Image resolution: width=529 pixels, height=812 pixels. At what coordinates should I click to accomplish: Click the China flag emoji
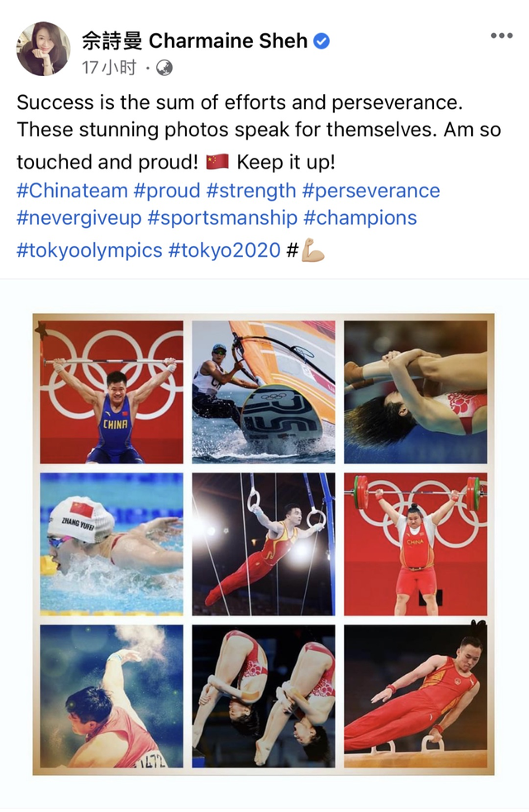(x=217, y=160)
